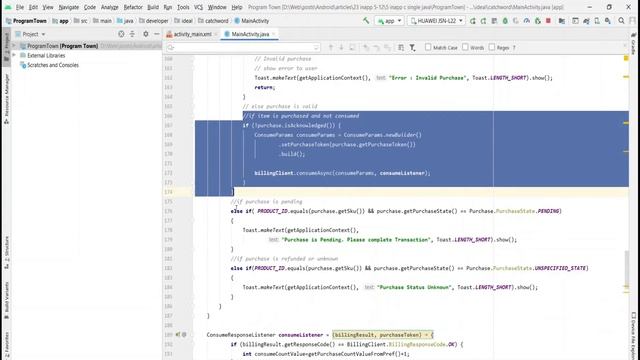Open the Tools menu
Viewport: 640px width, 360px height.
click(x=183, y=7)
